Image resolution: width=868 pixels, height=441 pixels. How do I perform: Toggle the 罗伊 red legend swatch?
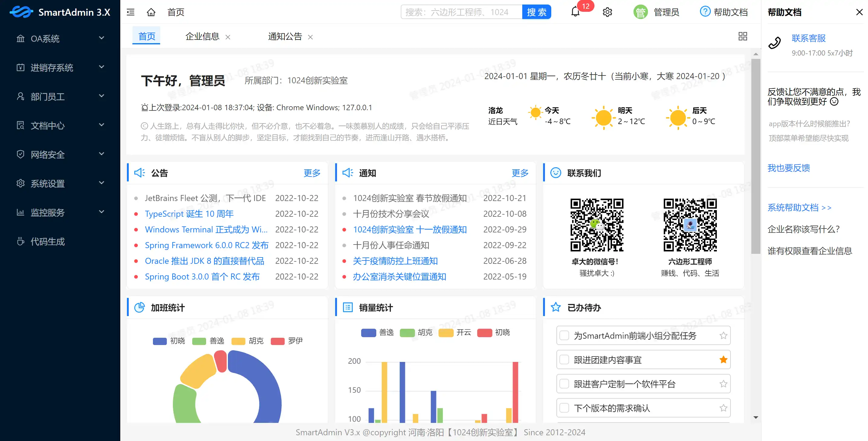tap(278, 341)
